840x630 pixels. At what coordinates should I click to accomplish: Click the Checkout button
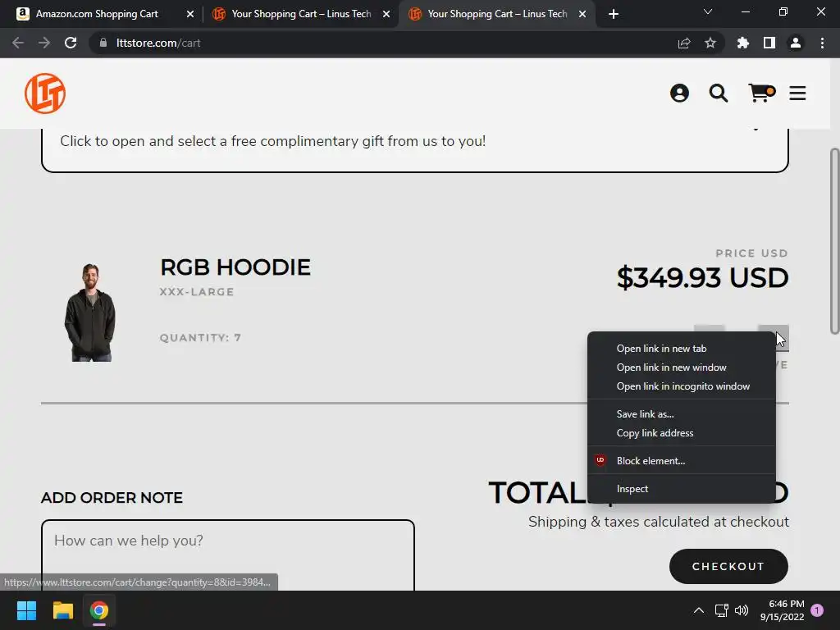pos(728,566)
